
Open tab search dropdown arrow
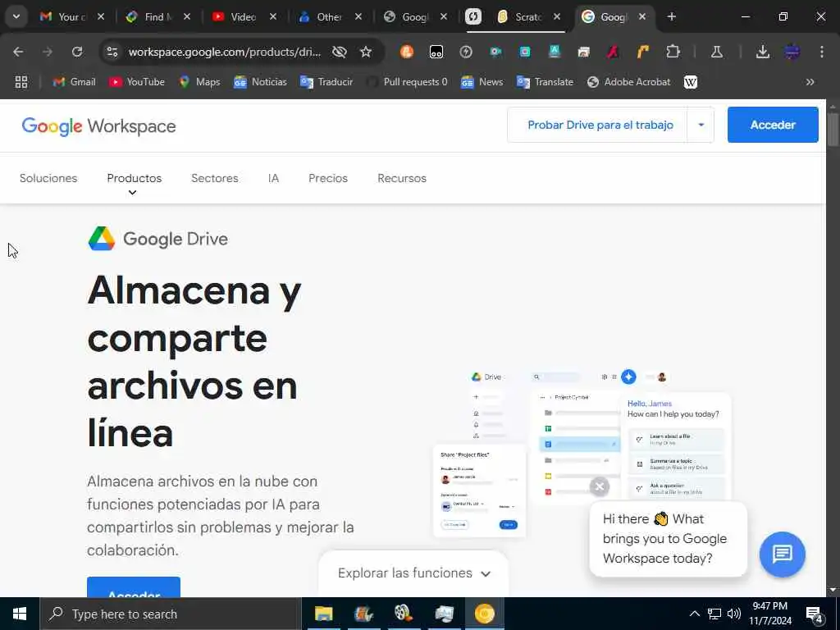coord(16,16)
